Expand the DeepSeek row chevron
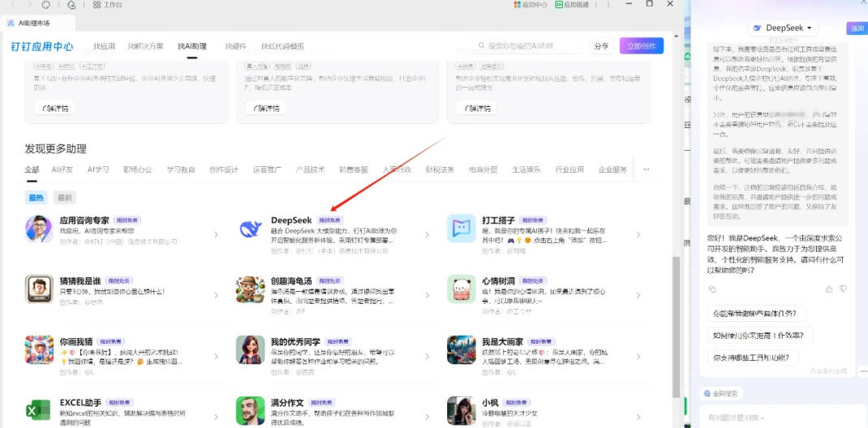Viewport: 868px width, 428px height. click(427, 234)
